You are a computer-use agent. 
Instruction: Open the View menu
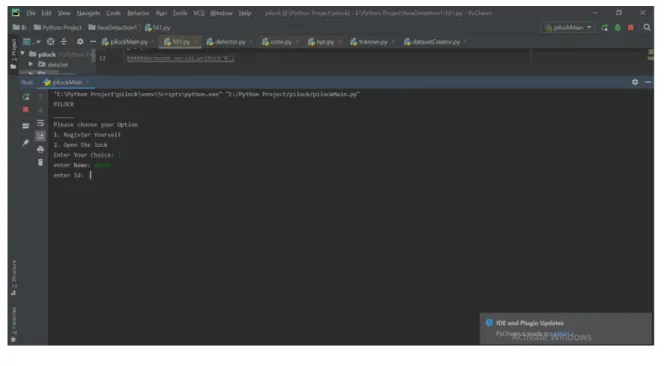pyautogui.click(x=64, y=13)
